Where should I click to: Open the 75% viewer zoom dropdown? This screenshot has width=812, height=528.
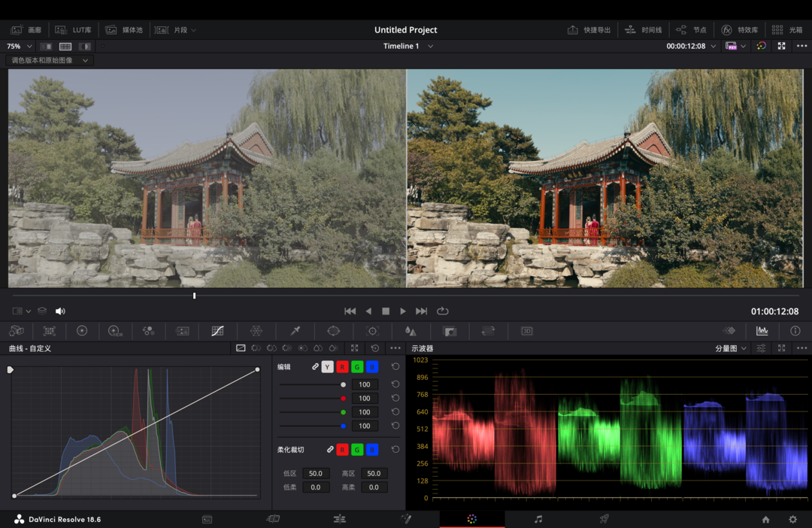19,47
